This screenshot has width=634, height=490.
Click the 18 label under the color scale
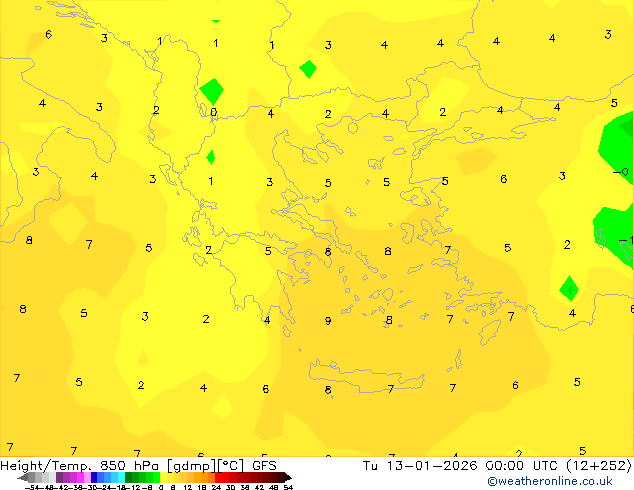[x=202, y=488]
